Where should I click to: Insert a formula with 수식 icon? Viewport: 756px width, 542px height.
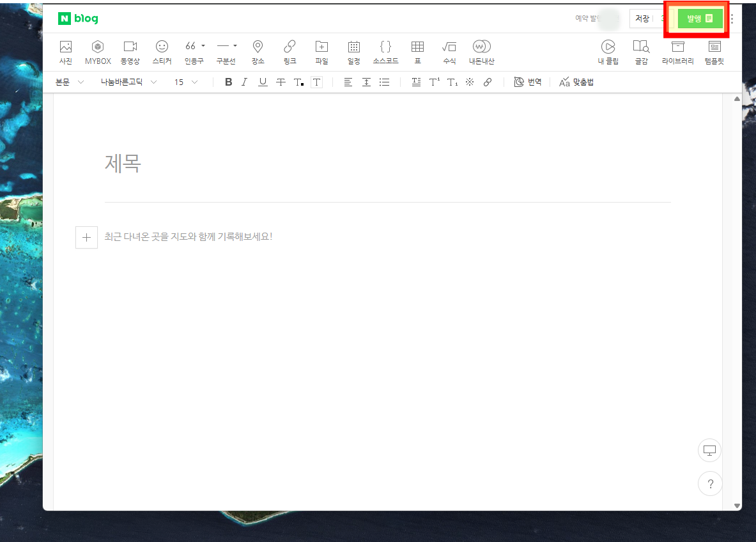(449, 52)
